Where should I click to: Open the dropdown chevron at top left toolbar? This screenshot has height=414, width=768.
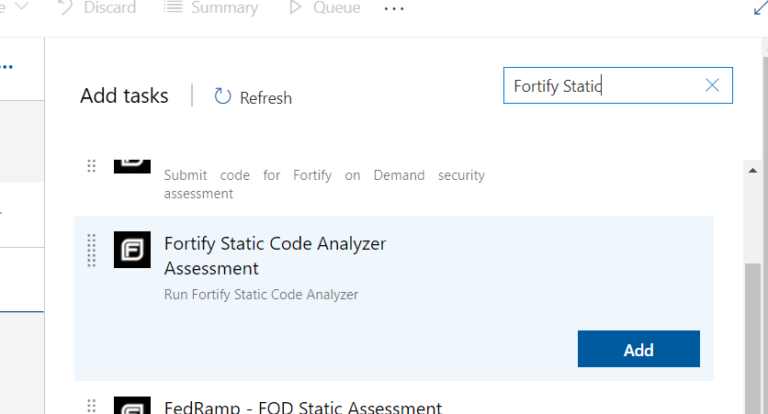23,6
